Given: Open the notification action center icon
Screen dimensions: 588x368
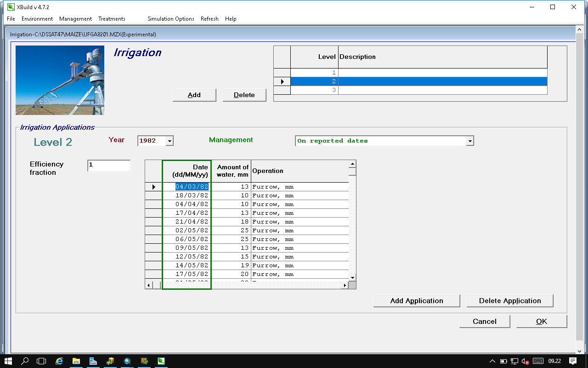Looking at the screenshot, I should [573, 361].
